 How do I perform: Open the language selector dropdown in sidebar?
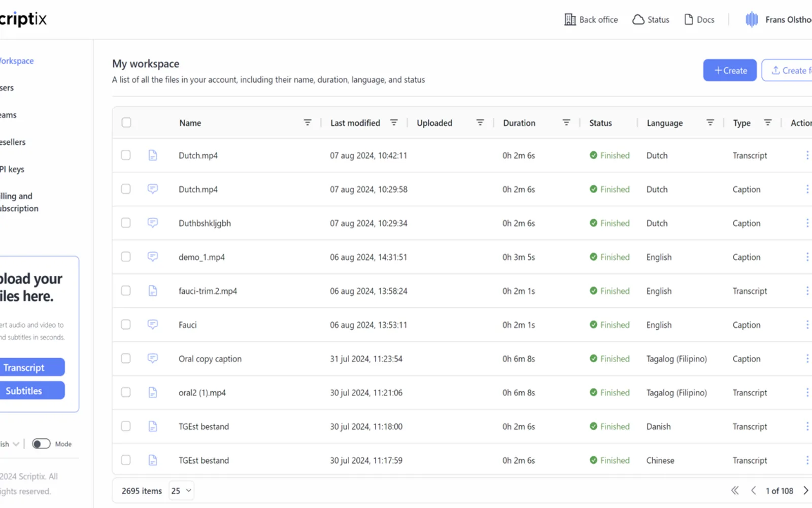click(x=10, y=444)
